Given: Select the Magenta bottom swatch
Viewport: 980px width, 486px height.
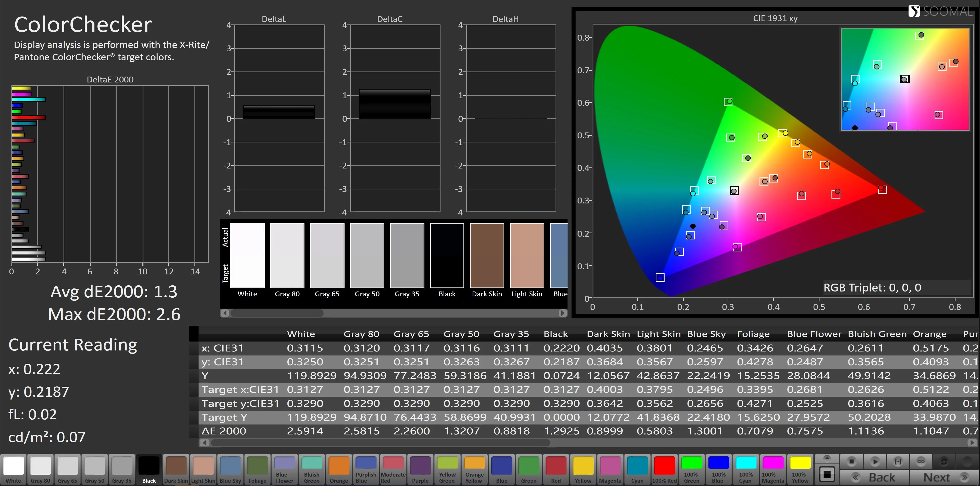Looking at the screenshot, I should [x=610, y=469].
